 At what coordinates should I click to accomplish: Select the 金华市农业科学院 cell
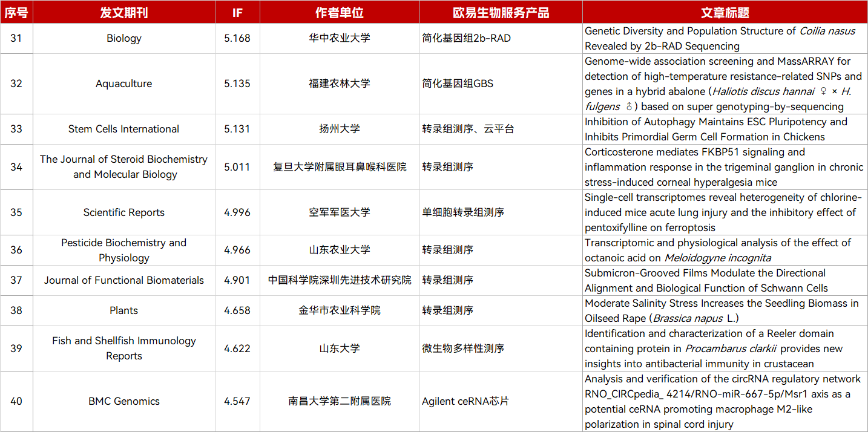pyautogui.click(x=340, y=311)
